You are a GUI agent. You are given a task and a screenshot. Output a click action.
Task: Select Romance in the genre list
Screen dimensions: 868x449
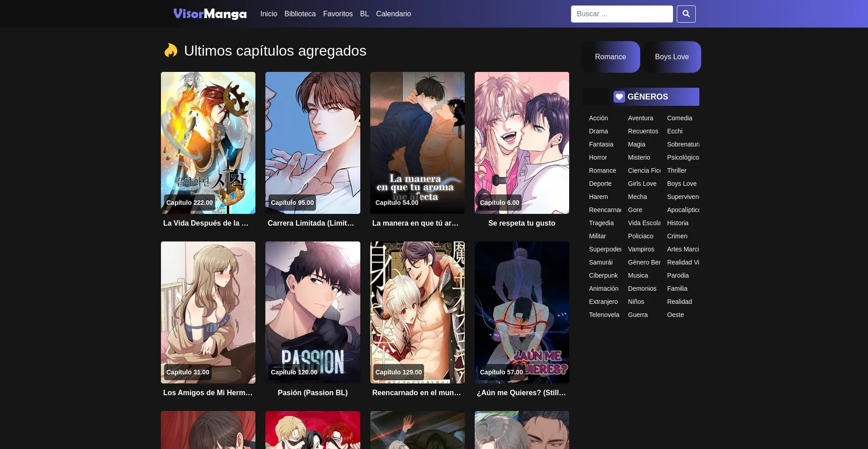[603, 170]
